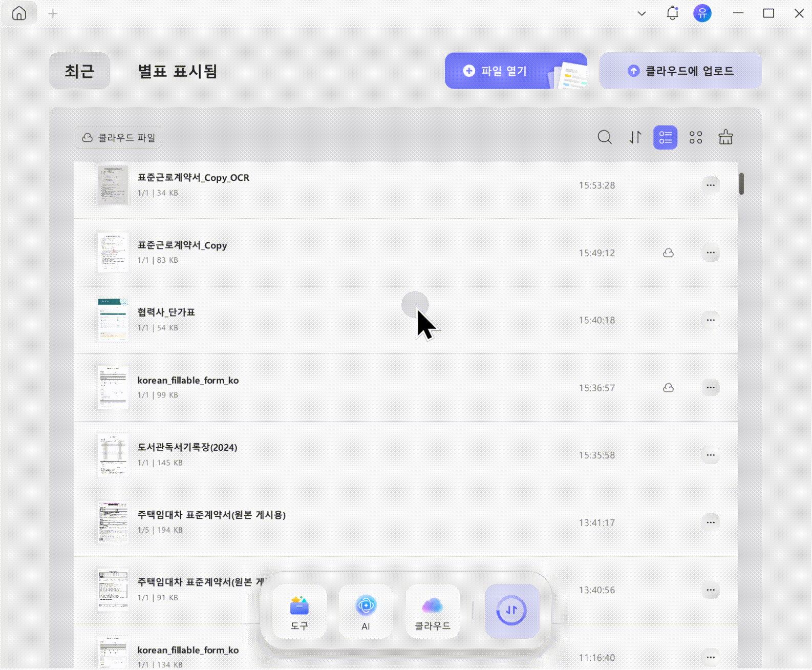Open 표준근로계약서_Copy thumbnail
Screen dimensions: 812x670
tap(113, 253)
